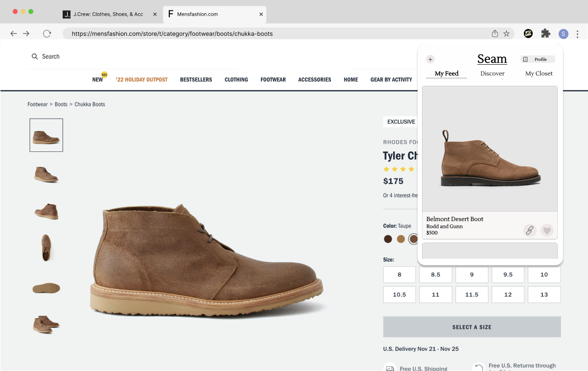Click the Select a Size button
Screen dimensions: 588x371
coord(472,327)
